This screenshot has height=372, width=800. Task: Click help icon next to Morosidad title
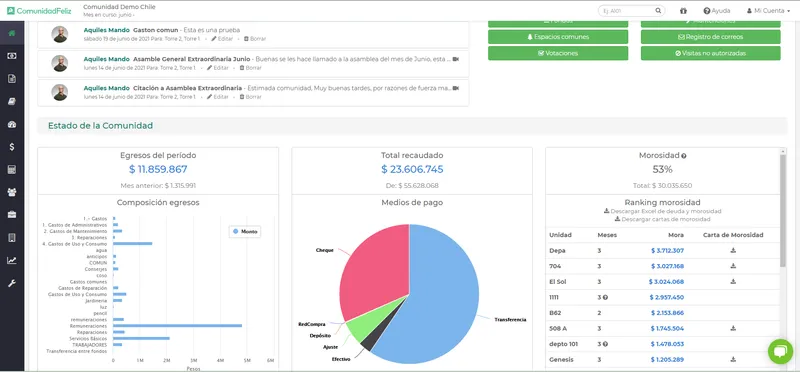point(684,156)
